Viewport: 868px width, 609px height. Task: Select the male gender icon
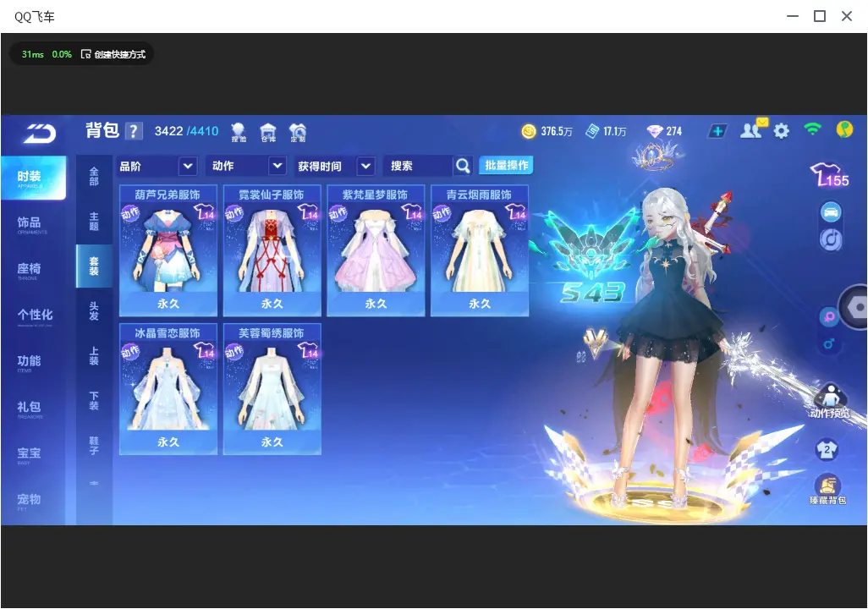tap(829, 343)
